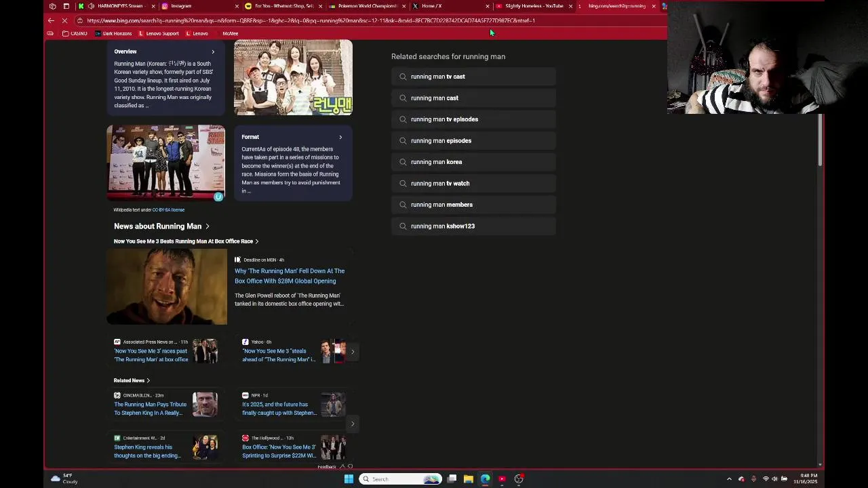
Task: Open the 'Stephen King reveals his thoughts' article
Action: (147, 451)
